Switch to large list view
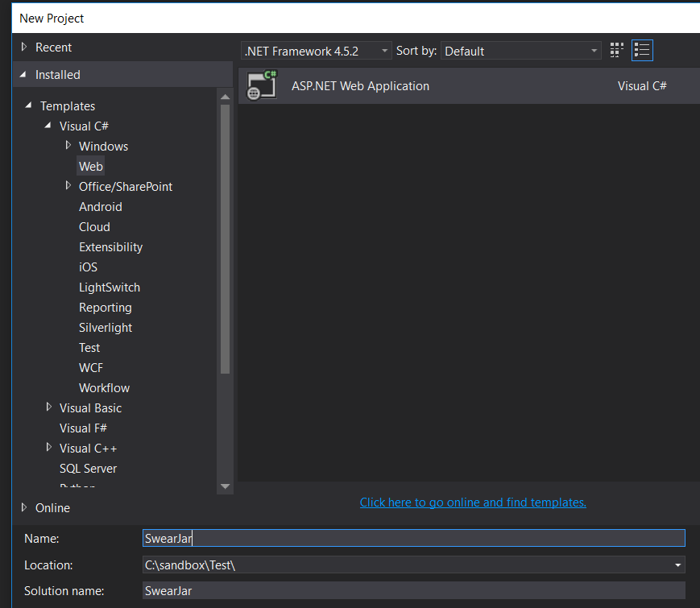 pos(642,49)
